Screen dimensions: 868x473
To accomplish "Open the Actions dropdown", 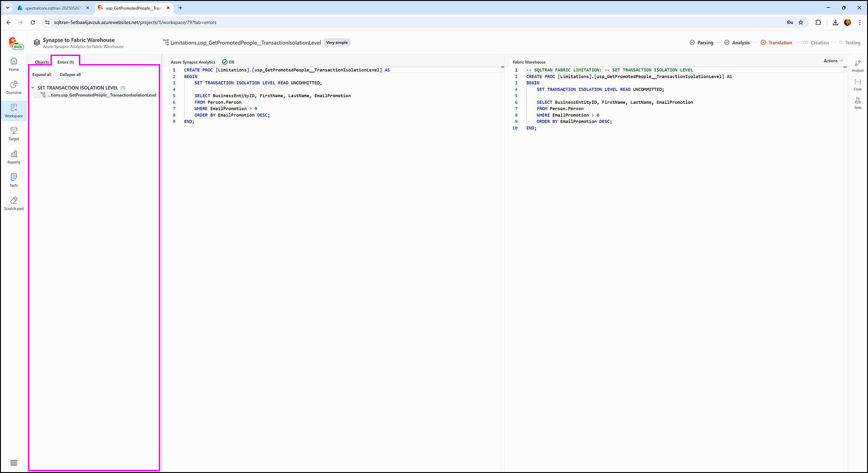I will 833,61.
